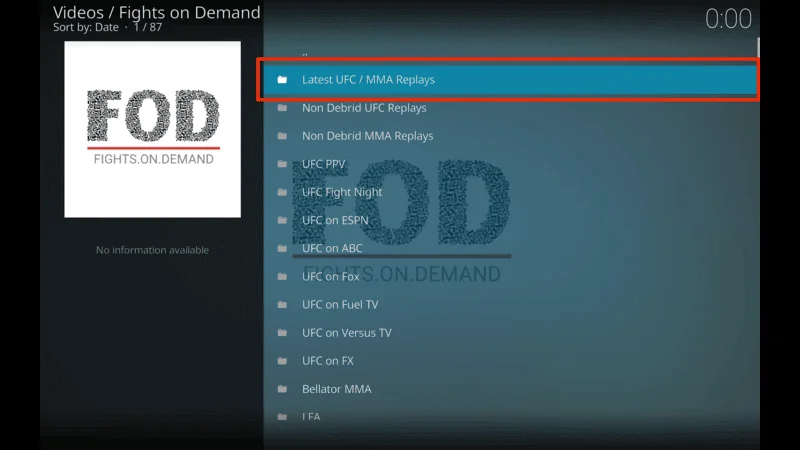Click the list scrollbar at the right edge
Image resolution: width=800 pixels, height=450 pixels.
(x=758, y=47)
